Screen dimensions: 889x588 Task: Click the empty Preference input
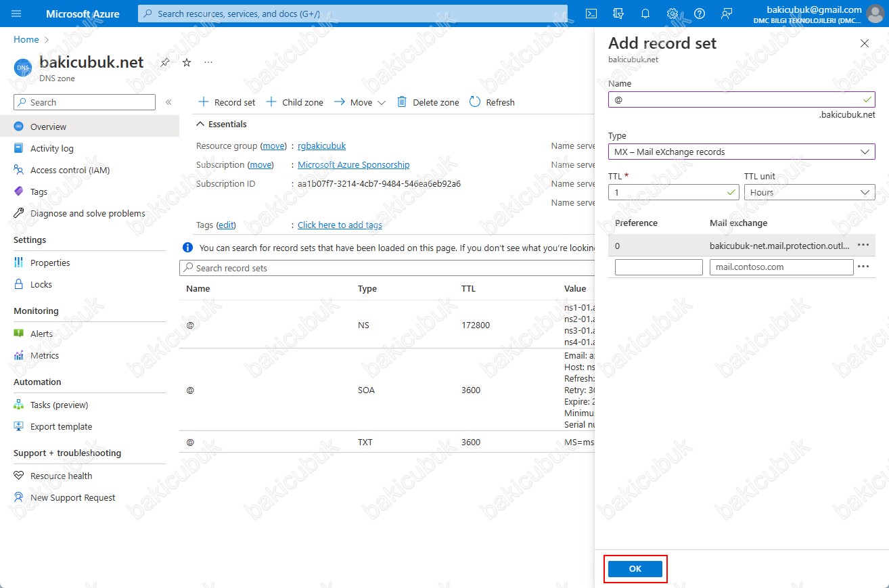coord(659,267)
